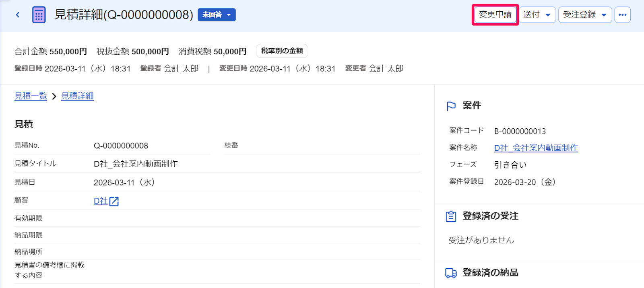This screenshot has width=644, height=288.
Task: Click the 見積詳細 breadcrumb link
Action: [x=77, y=96]
